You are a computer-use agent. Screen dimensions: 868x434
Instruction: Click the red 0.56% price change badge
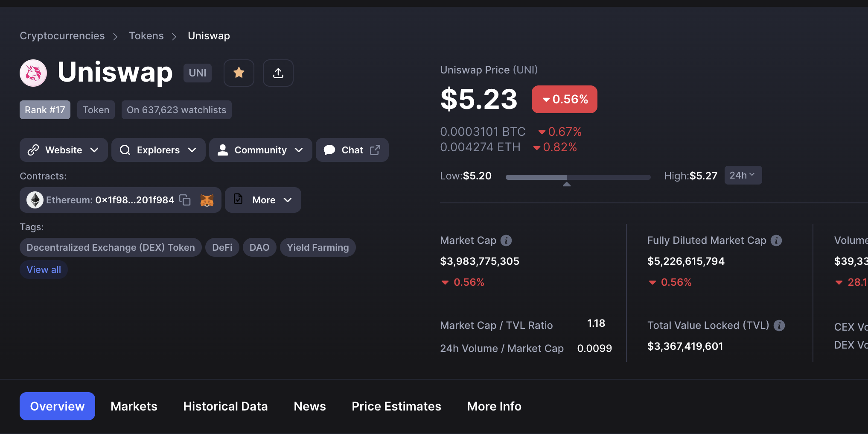[x=565, y=99]
